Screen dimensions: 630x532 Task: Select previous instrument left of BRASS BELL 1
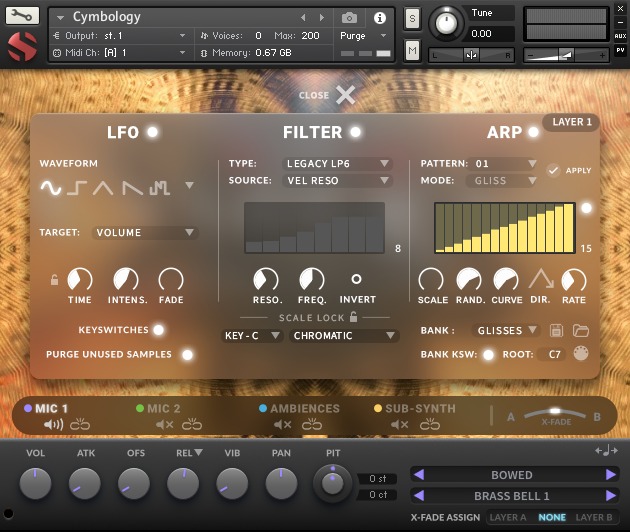[419, 496]
